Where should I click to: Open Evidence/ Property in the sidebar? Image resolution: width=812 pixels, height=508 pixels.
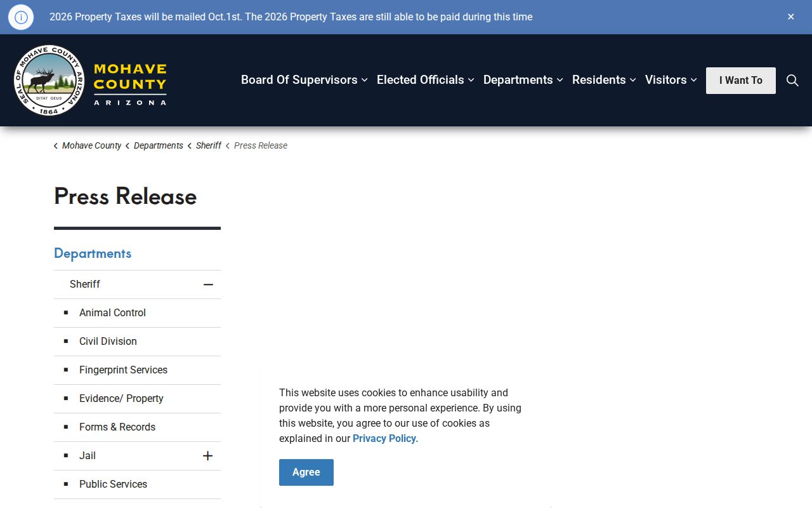coord(121,399)
